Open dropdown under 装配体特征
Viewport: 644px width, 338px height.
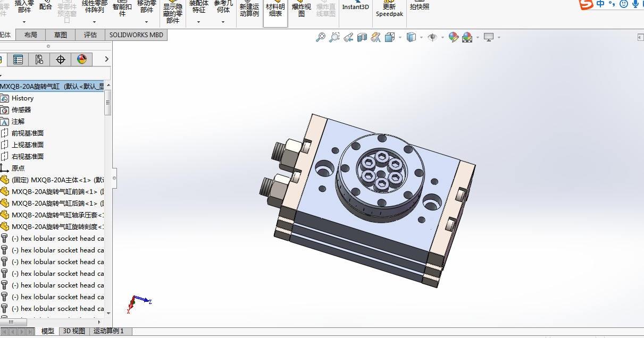pyautogui.click(x=199, y=22)
